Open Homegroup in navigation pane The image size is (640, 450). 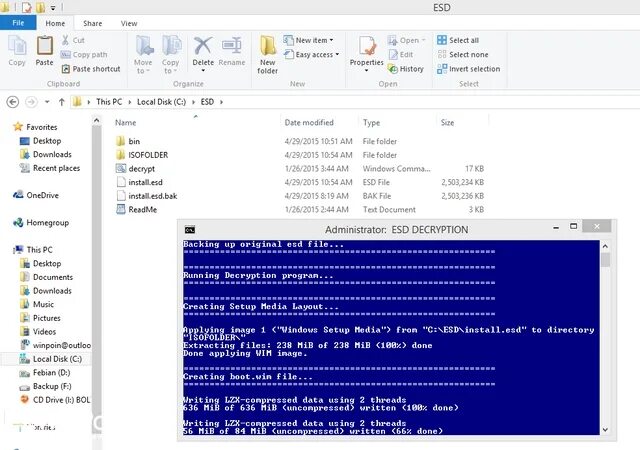click(x=41, y=223)
